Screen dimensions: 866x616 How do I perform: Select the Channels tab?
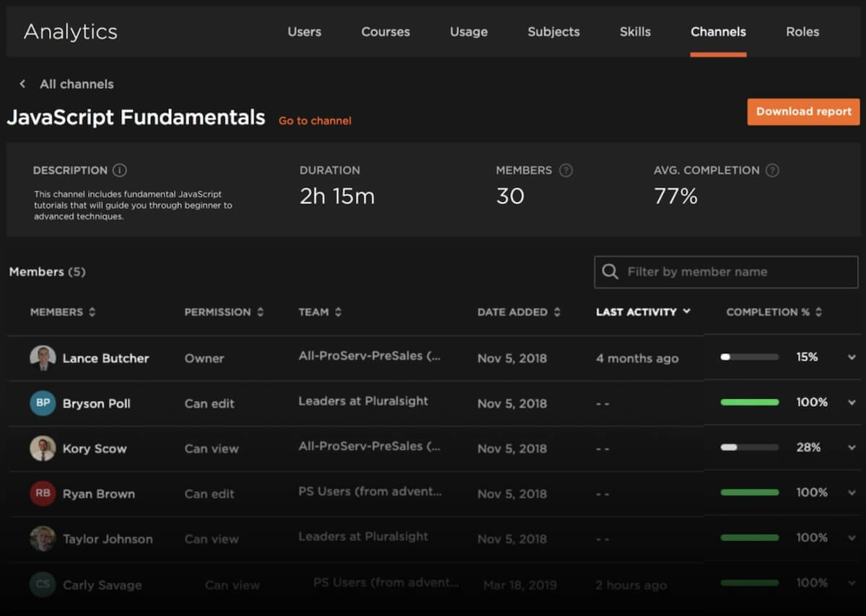coord(718,32)
